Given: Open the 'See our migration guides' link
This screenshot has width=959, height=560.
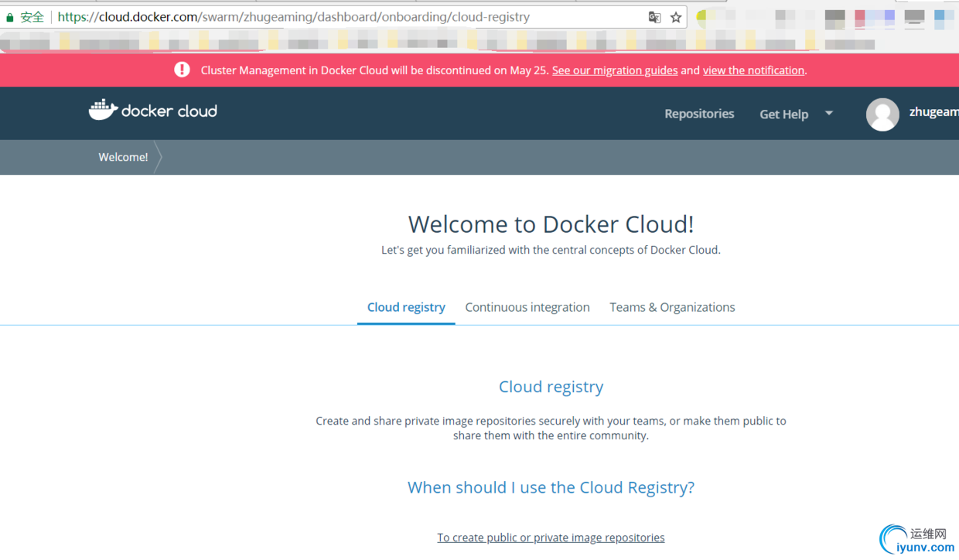Looking at the screenshot, I should click(615, 70).
